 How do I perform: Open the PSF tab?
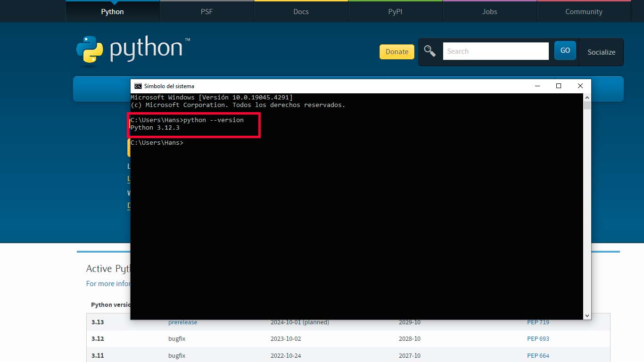pos(206,11)
